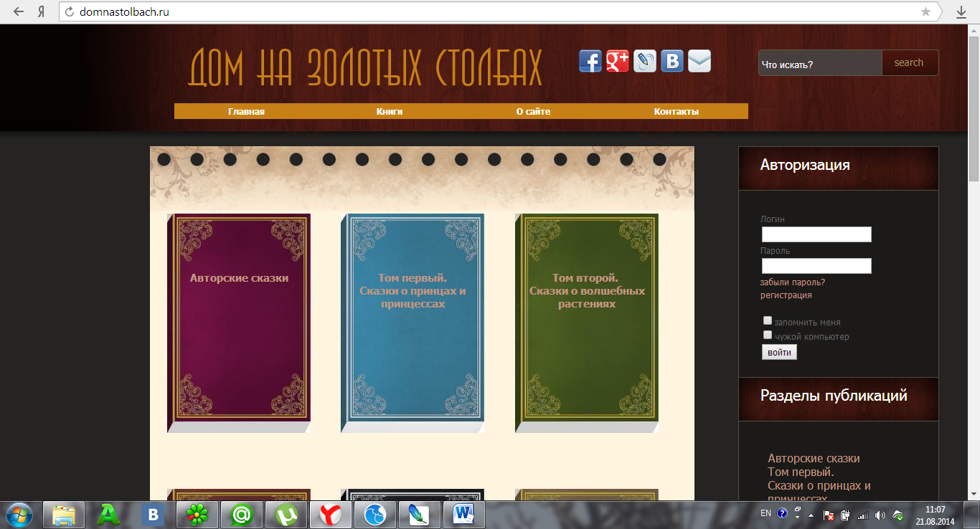The image size is (980, 529).
Task: Open sidebar link 'Том первый. Сказки о принцах'
Action: click(x=819, y=485)
